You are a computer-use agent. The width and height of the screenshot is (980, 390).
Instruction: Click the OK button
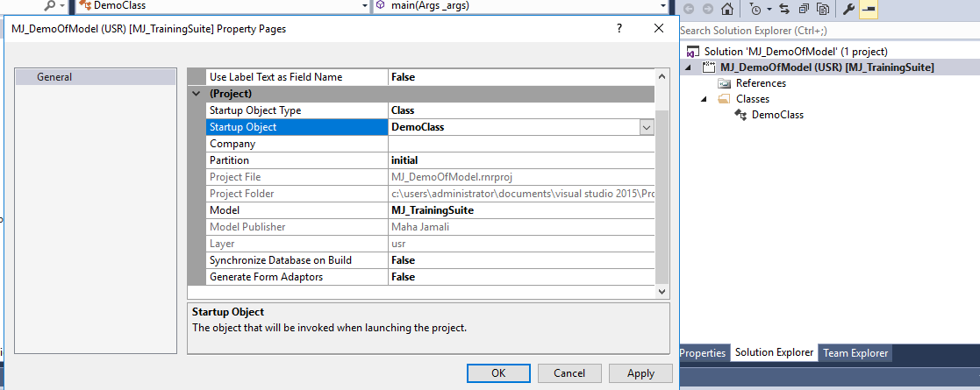[x=498, y=373]
